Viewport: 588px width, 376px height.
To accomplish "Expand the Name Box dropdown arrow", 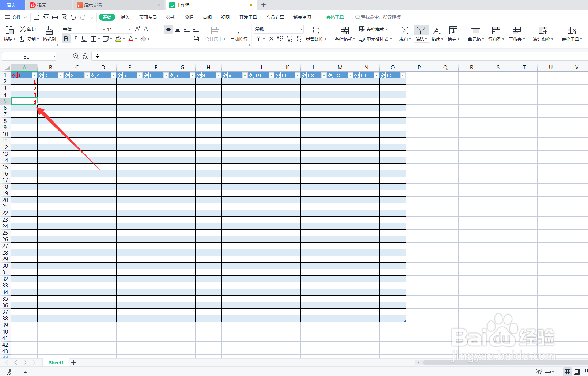I will 54,56.
